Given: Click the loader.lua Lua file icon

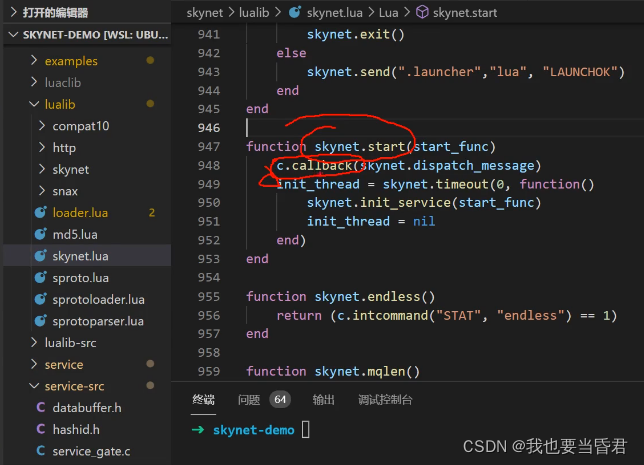Looking at the screenshot, I should 41,212.
